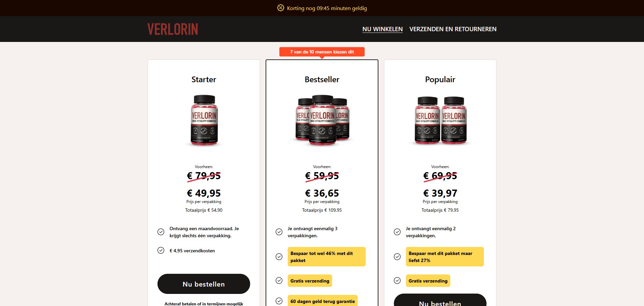Select the Populair two bottles image
Screen dimensions: 644x306
pos(441,120)
